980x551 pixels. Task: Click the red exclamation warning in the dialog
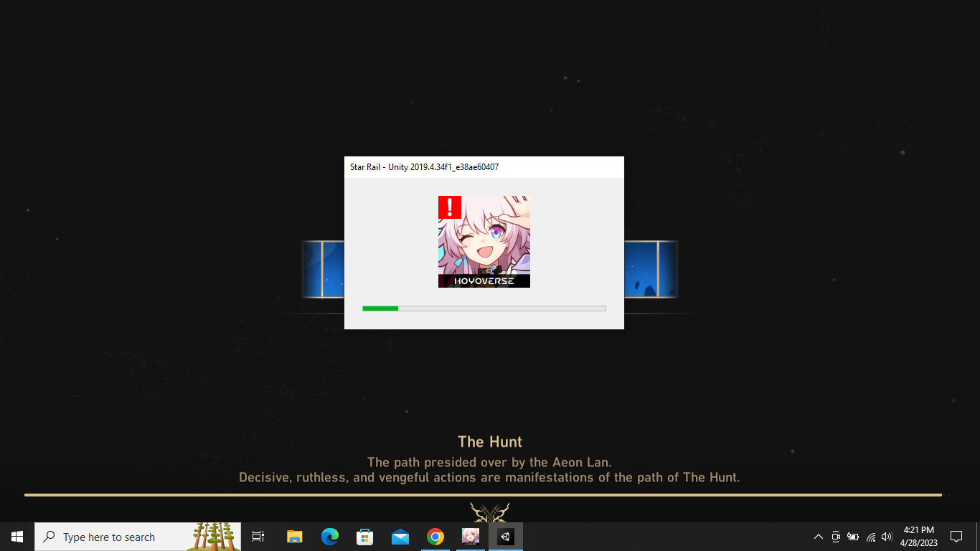point(448,207)
